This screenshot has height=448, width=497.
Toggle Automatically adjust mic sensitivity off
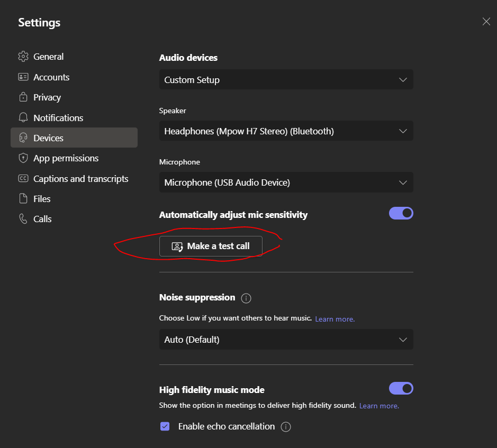pos(401,213)
